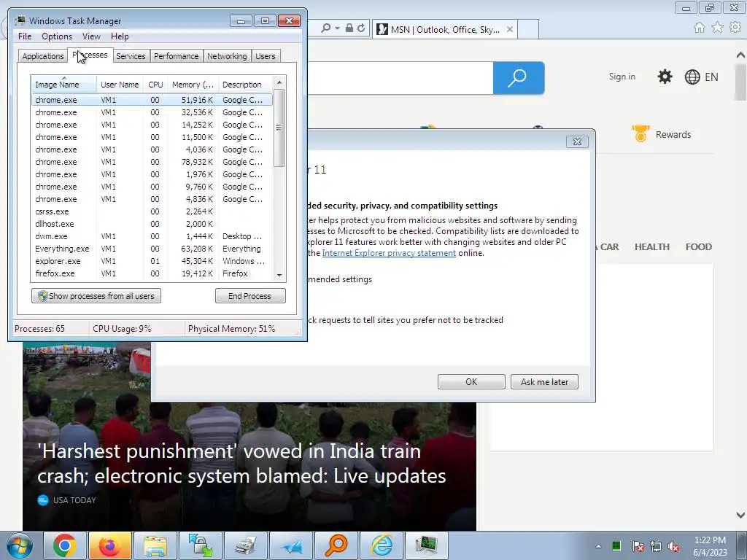Click process list scroll down arrow

[279, 275]
